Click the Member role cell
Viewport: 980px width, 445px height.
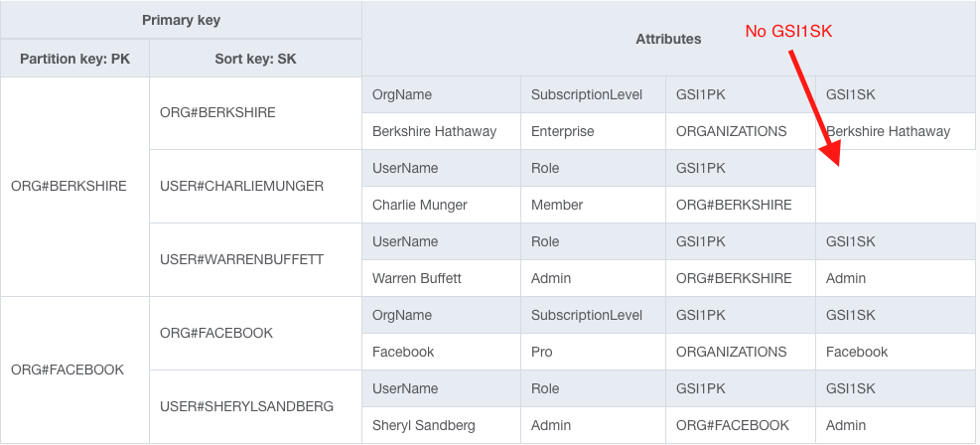point(557,205)
